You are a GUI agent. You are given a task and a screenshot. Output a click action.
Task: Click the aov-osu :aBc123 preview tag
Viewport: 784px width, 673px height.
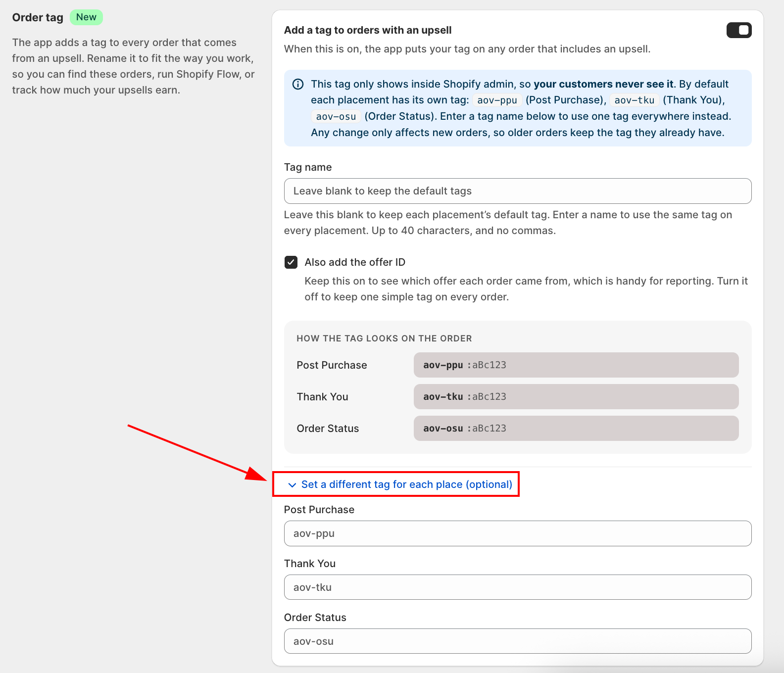click(576, 429)
